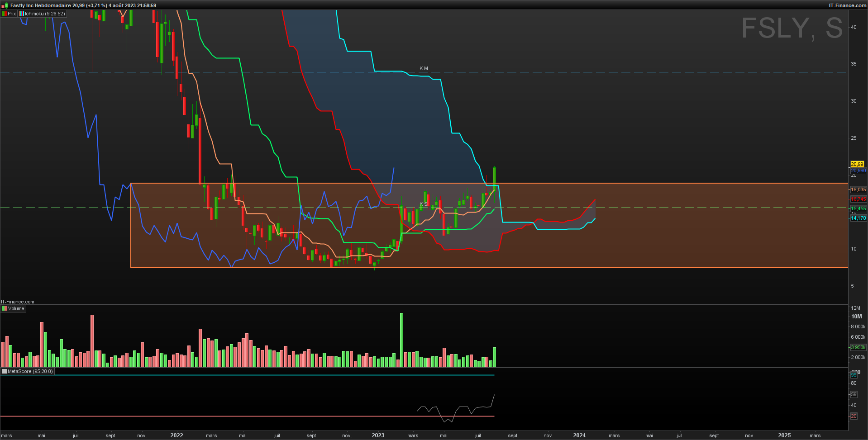This screenshot has width=868, height=440.
Task: Click the yellow 20,99 current price tag
Action: pyautogui.click(x=857, y=164)
